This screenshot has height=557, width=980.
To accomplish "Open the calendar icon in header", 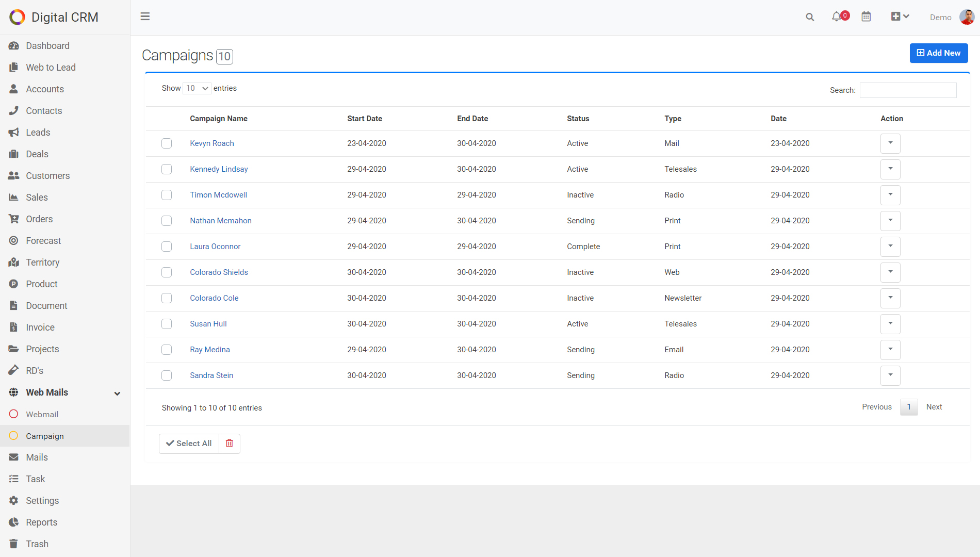I will point(866,17).
